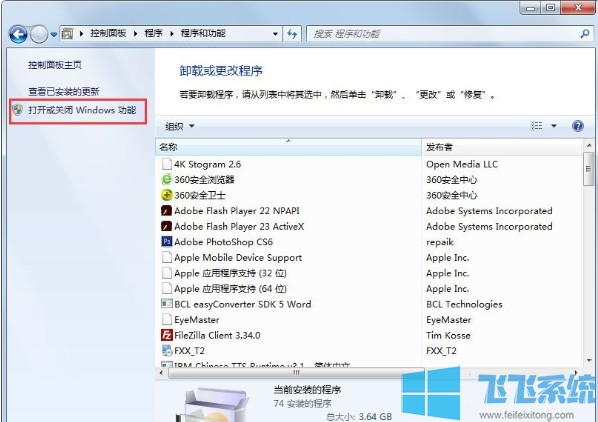Click publisher Open Media LLC
Image resolution: width=598 pixels, height=422 pixels.
462,164
